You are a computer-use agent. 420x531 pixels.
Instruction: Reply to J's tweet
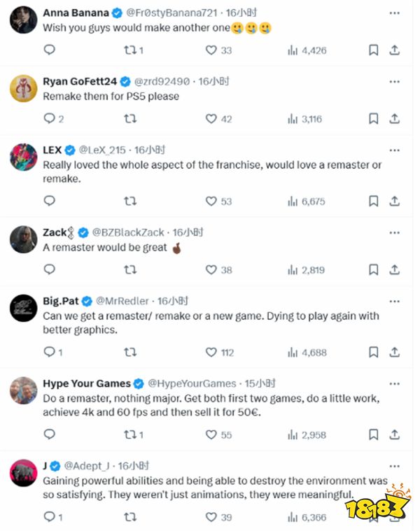tap(49, 517)
